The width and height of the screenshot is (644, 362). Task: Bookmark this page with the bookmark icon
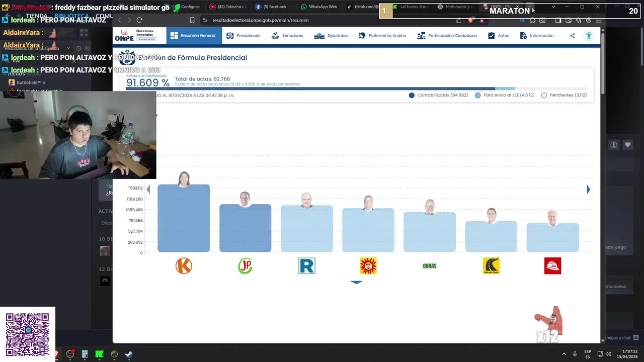click(192, 20)
